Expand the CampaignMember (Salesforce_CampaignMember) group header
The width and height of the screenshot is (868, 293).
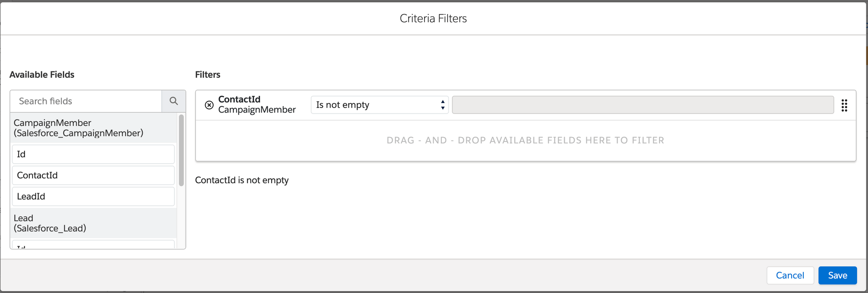click(79, 128)
